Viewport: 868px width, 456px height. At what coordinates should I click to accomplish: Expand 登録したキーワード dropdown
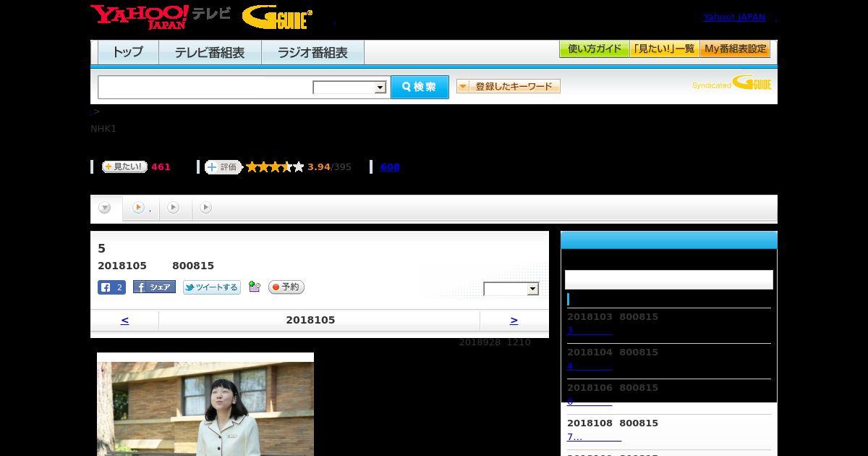click(x=509, y=86)
